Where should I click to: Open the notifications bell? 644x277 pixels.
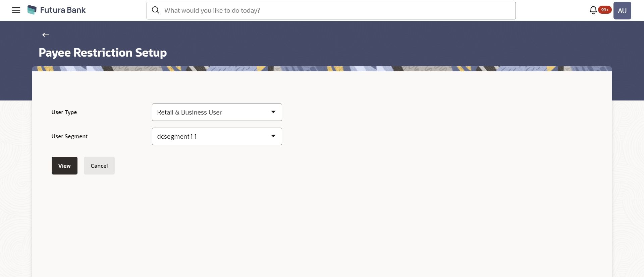point(593,10)
